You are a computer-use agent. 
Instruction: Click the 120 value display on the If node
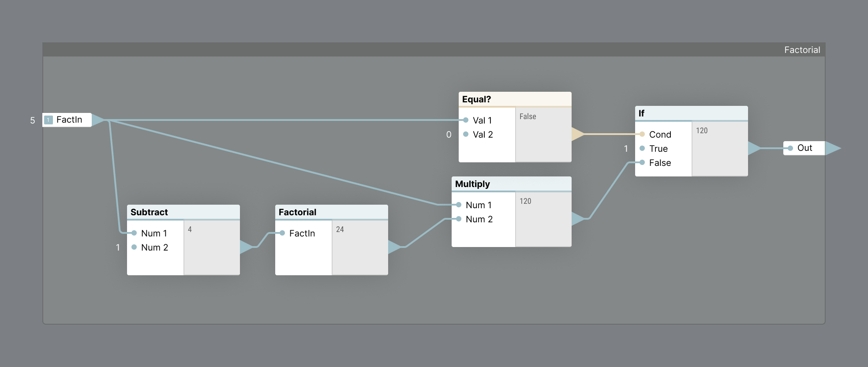point(702,131)
